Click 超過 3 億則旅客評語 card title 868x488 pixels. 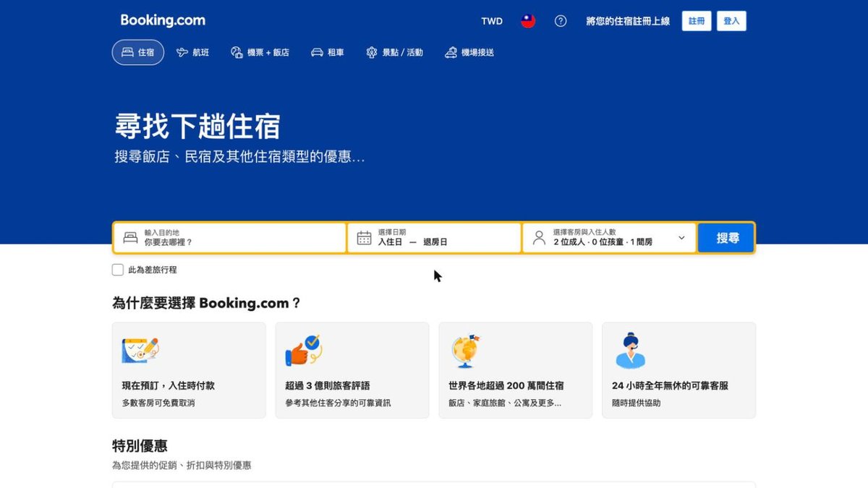[328, 386]
